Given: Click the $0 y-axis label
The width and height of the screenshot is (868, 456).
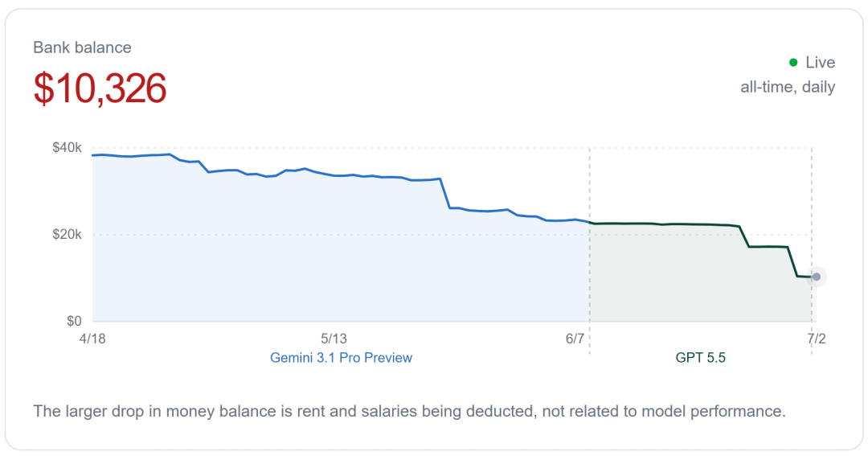Looking at the screenshot, I should coord(74,321).
